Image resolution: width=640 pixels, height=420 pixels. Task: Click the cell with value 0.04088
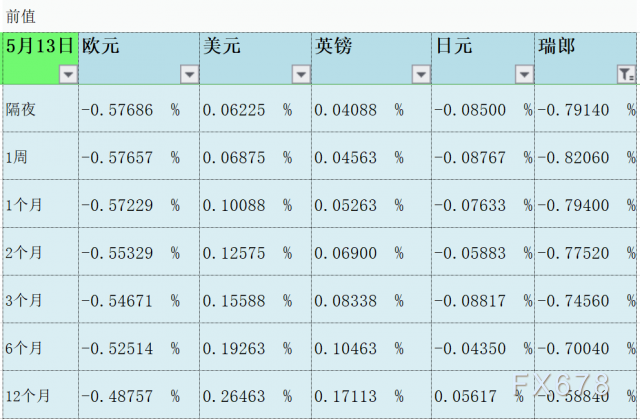pos(371,109)
